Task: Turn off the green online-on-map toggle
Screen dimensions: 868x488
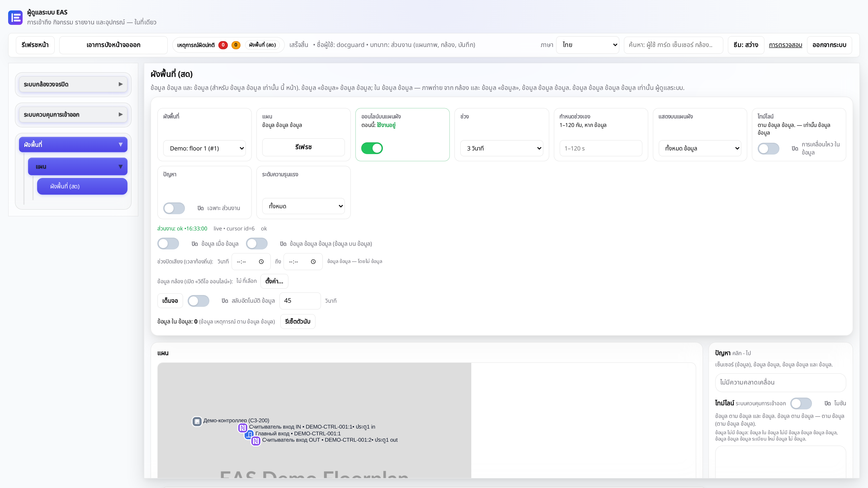Action: (372, 148)
